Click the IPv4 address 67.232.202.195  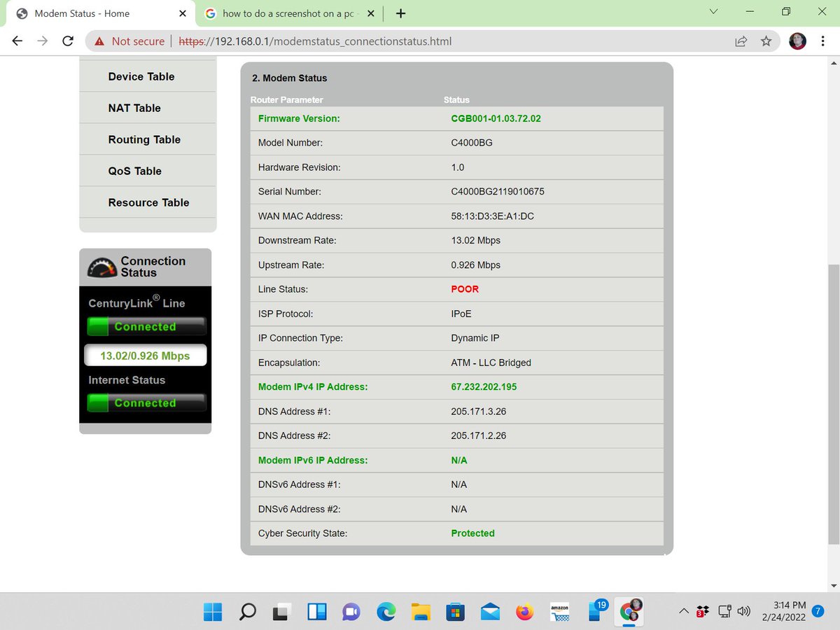pyautogui.click(x=484, y=386)
